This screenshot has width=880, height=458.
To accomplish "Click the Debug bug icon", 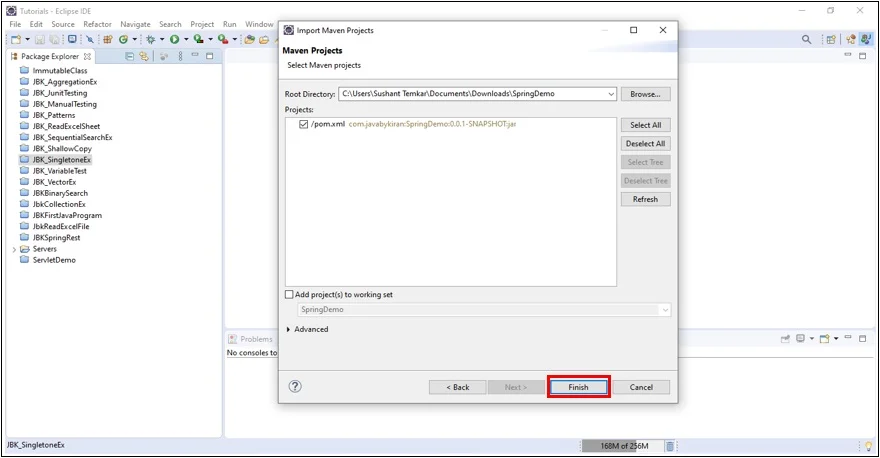I will (150, 39).
